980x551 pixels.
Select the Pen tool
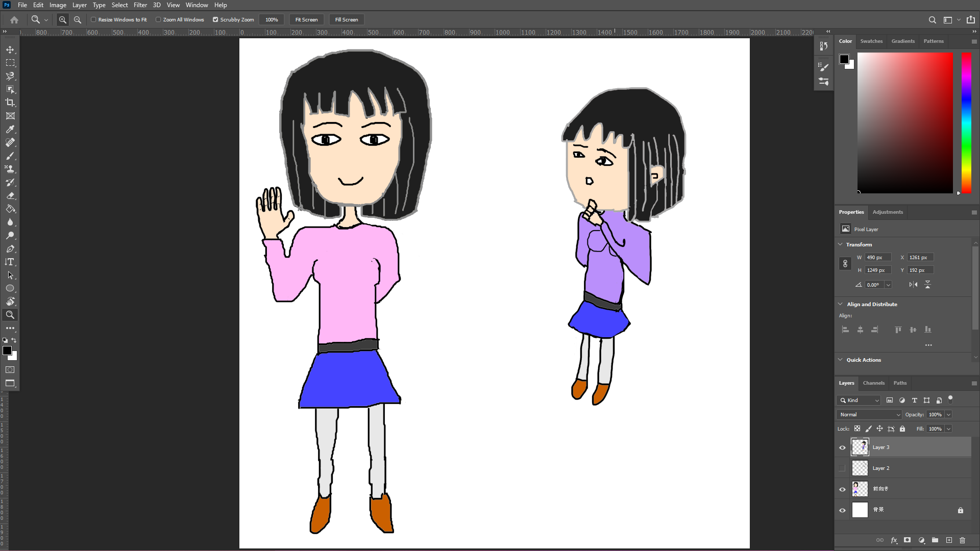[x=10, y=248]
